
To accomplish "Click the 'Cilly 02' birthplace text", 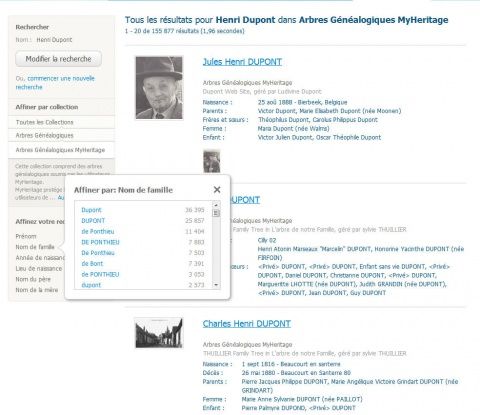I will pyautogui.click(x=267, y=240).
